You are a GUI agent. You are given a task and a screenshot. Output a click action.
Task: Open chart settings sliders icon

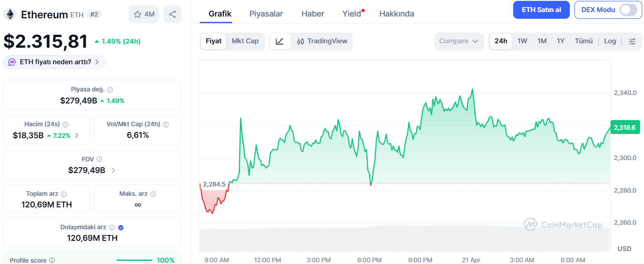pos(632,41)
